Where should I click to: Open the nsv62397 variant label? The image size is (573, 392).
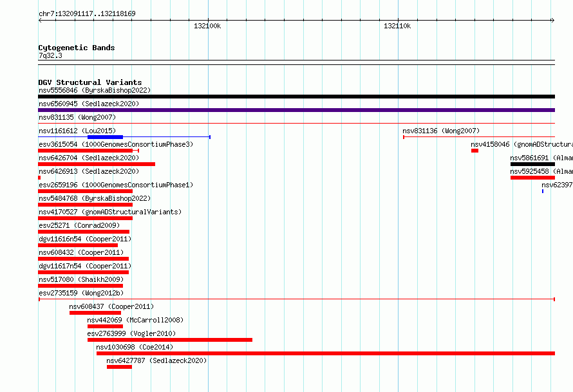(558, 185)
